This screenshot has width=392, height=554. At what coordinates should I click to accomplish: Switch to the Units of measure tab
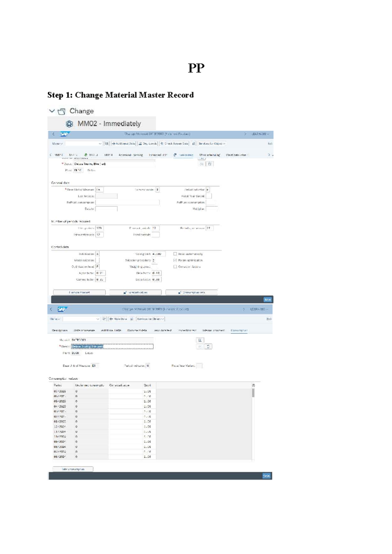(84, 331)
